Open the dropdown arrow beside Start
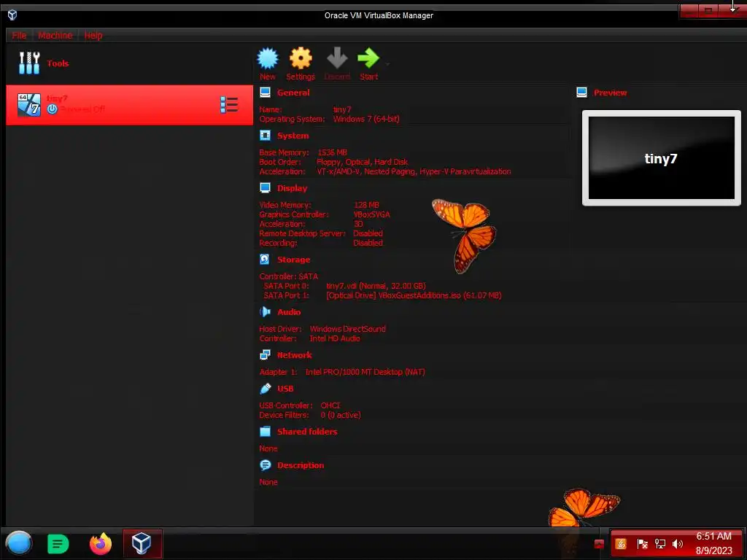The height and width of the screenshot is (560, 747). pyautogui.click(x=387, y=64)
